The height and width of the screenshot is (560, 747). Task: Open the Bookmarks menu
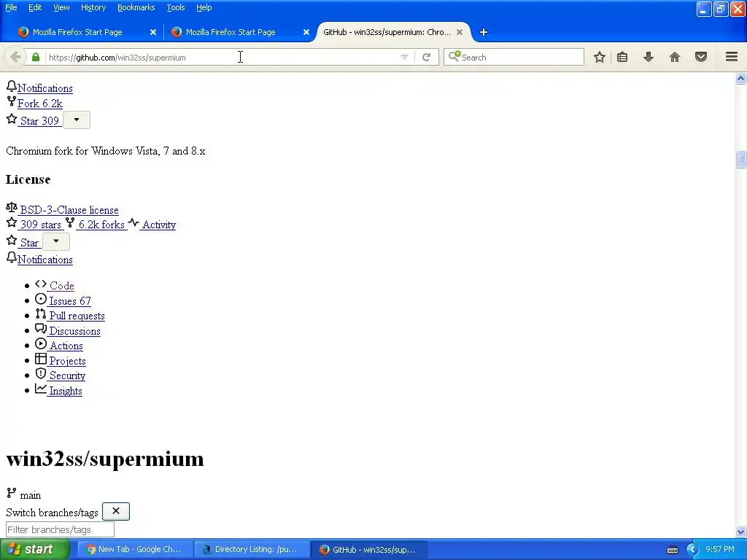tap(136, 7)
